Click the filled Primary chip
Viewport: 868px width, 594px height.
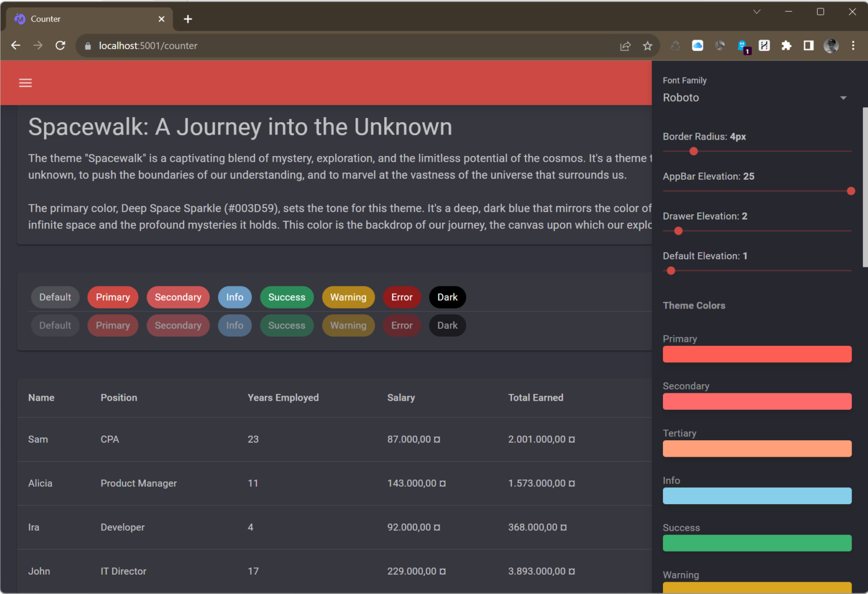[112, 297]
